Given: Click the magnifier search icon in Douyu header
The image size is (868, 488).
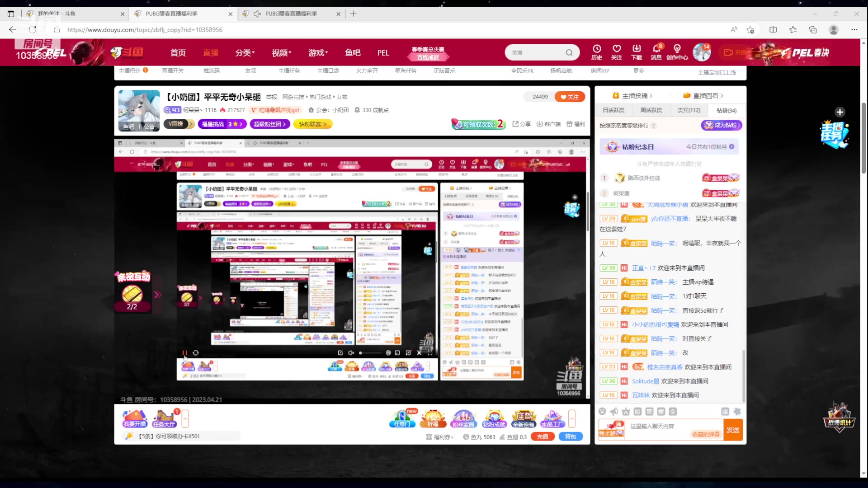Looking at the screenshot, I should [569, 52].
